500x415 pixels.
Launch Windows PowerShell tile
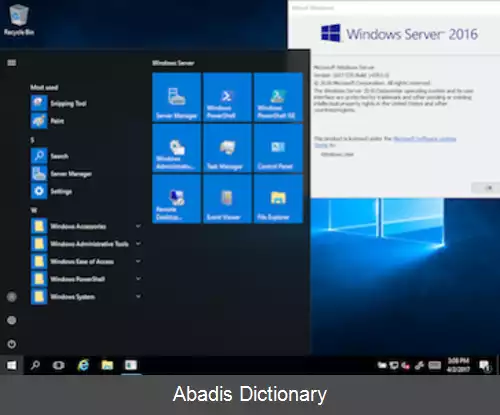(x=227, y=97)
